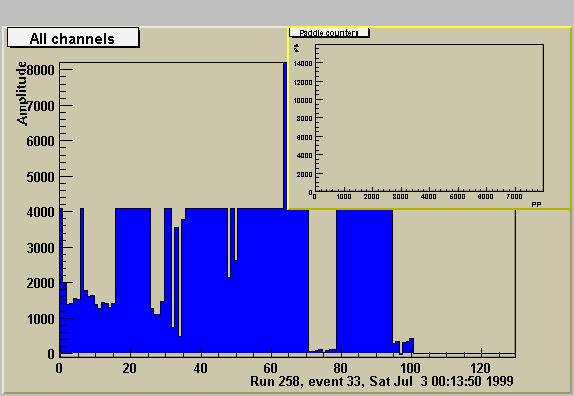The height and width of the screenshot is (396, 574).
Task: Select the run and event caption text
Action: pyautogui.click(x=382, y=381)
